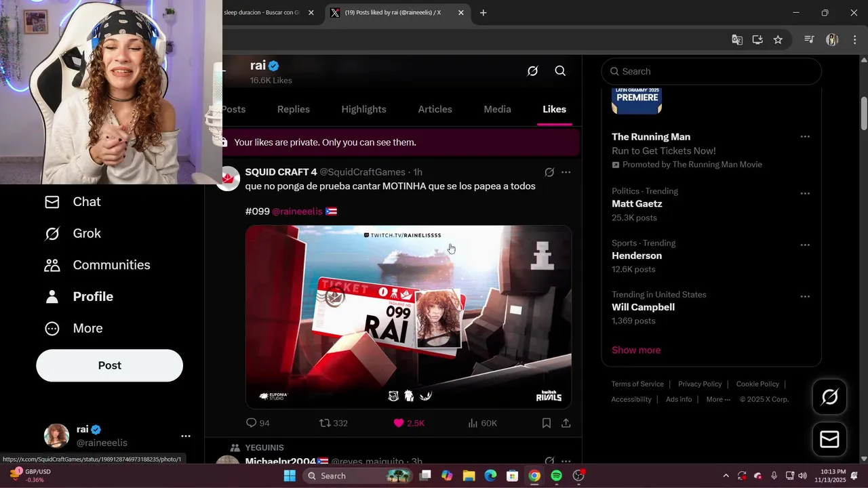Open options for The Running Man trend
This screenshot has width=868, height=488.
click(805, 136)
